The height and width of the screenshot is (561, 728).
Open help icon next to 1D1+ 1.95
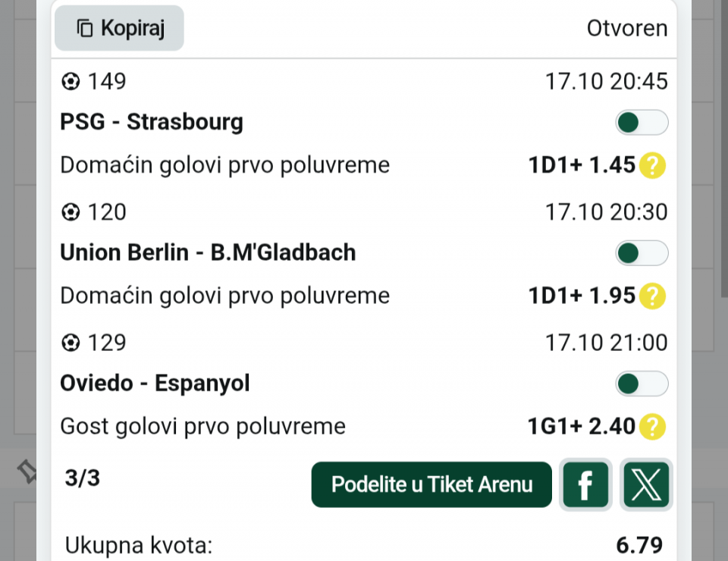652,296
